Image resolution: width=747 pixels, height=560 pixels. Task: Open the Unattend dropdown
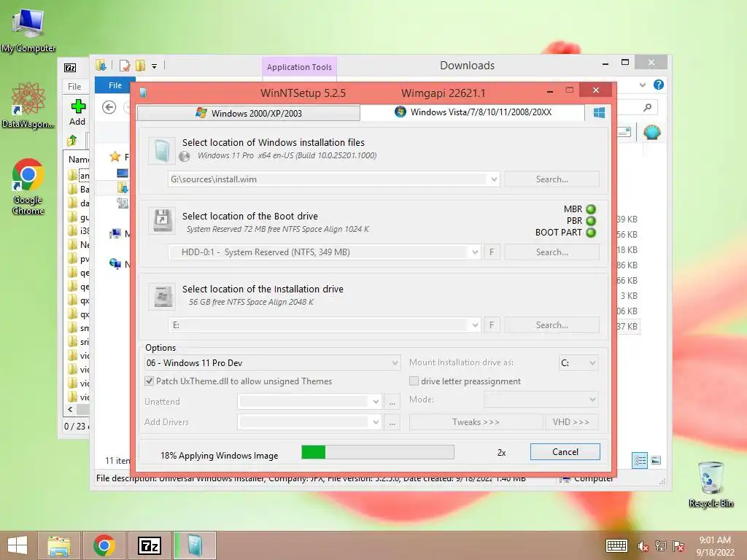click(x=376, y=402)
